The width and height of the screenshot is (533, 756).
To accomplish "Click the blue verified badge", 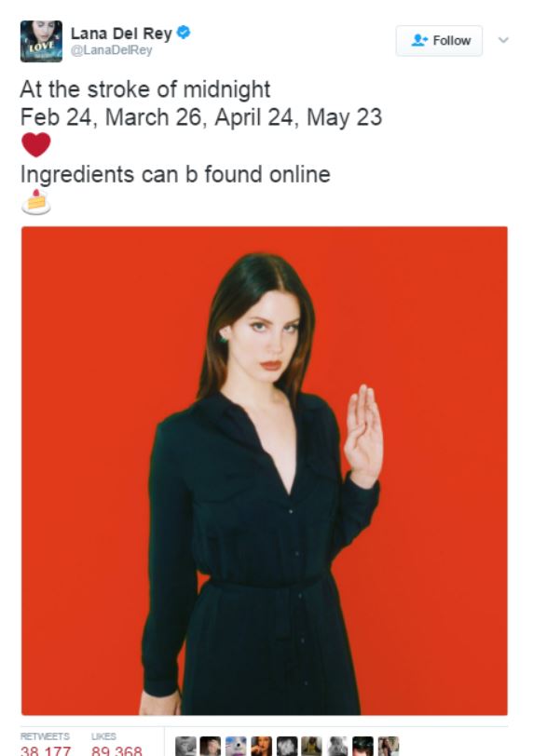I will (x=184, y=33).
